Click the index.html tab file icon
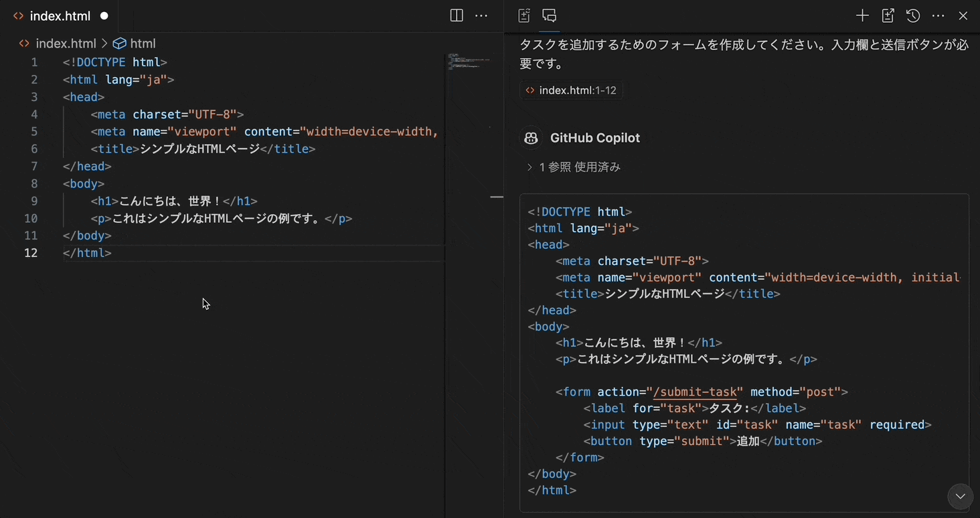980x518 pixels. [19, 16]
